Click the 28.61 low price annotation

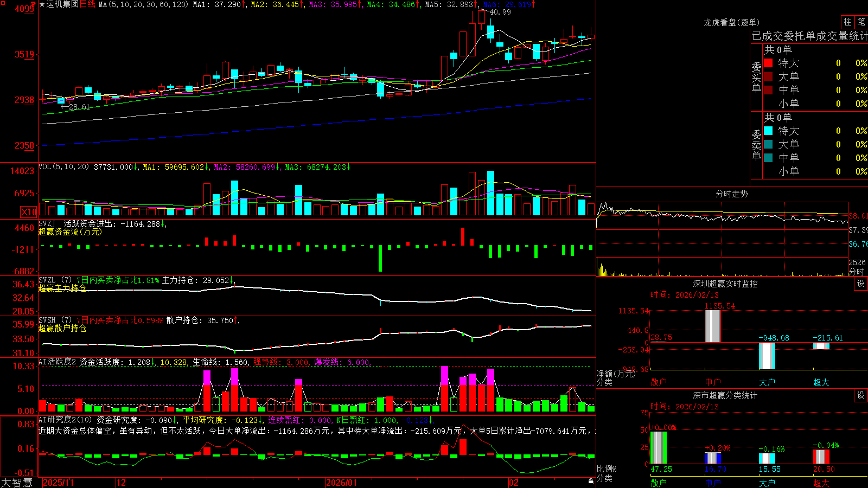click(x=79, y=107)
